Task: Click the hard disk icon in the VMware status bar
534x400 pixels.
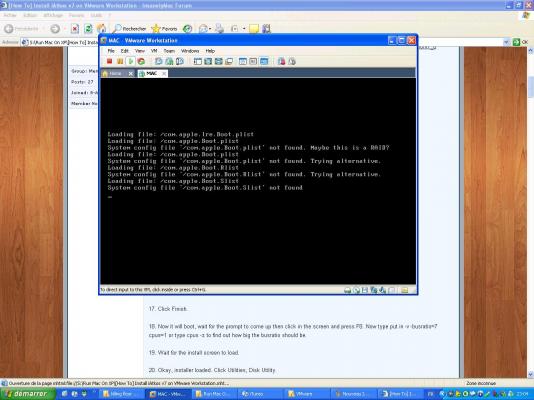Action: [x=347, y=290]
